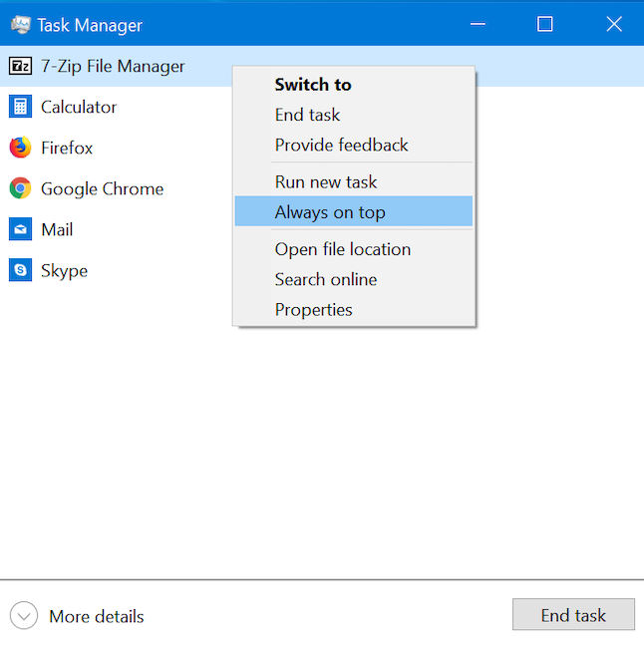Click the More details label
The image size is (644, 646).
pyautogui.click(x=97, y=617)
